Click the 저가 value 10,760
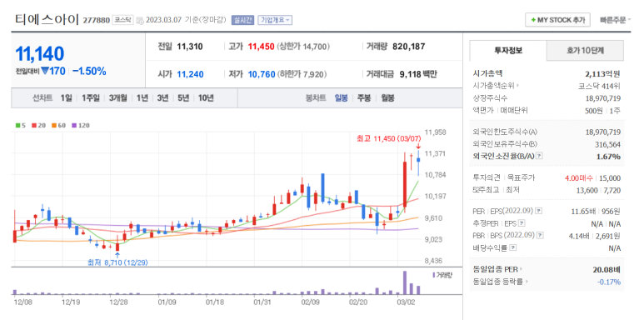The height and width of the screenshot is (320, 644). click(262, 74)
